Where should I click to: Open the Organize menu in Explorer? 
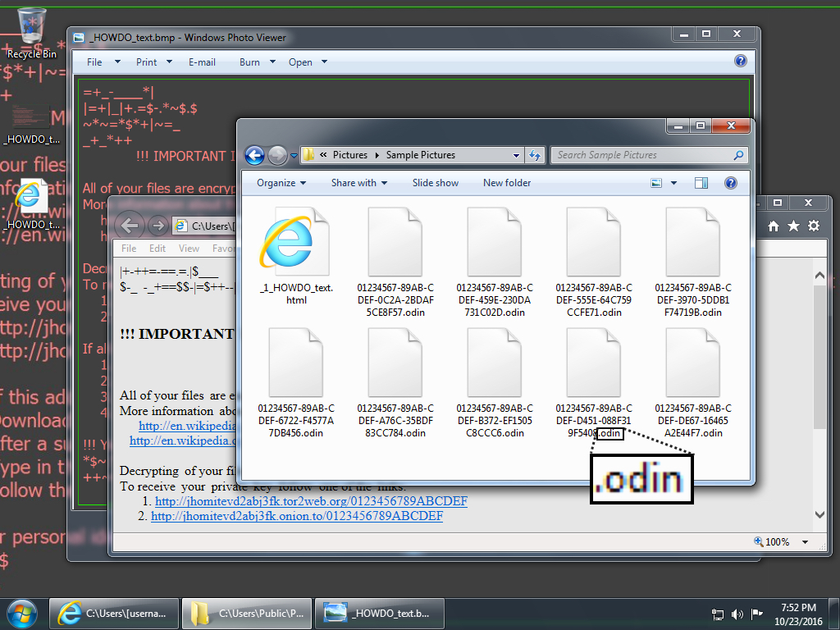281,183
